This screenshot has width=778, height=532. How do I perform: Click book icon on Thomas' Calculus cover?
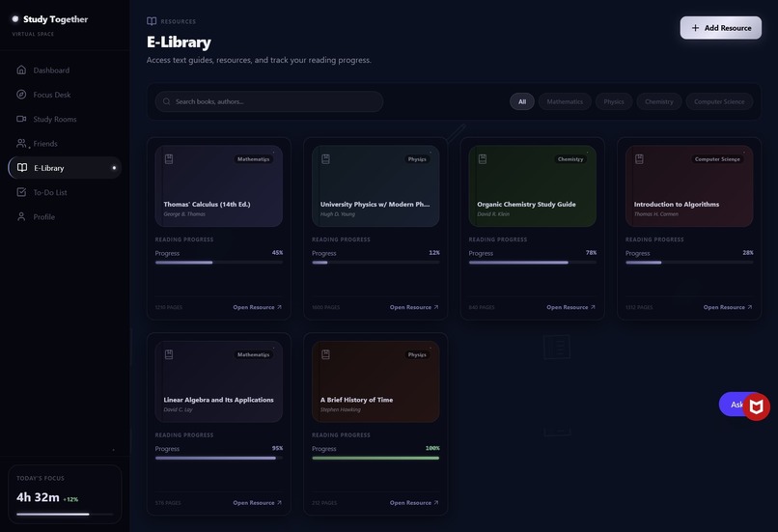[169, 158]
